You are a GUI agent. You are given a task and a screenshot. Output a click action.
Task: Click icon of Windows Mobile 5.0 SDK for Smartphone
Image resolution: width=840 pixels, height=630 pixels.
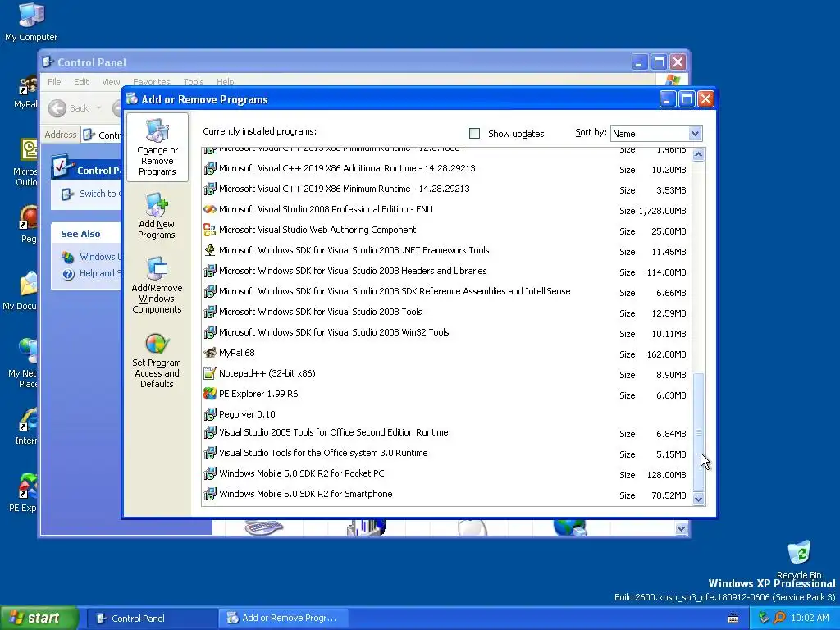(x=210, y=494)
